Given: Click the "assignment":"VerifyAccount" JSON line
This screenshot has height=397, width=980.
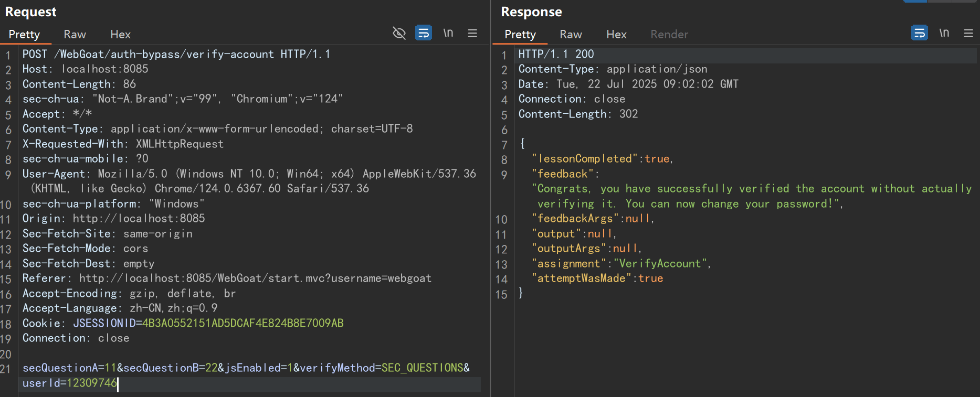Looking at the screenshot, I should (621, 263).
